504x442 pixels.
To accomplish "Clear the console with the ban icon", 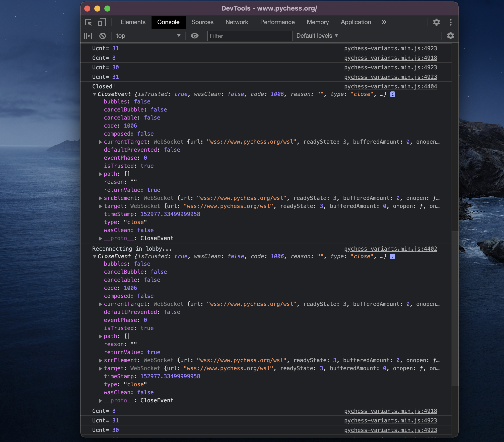I will (103, 36).
